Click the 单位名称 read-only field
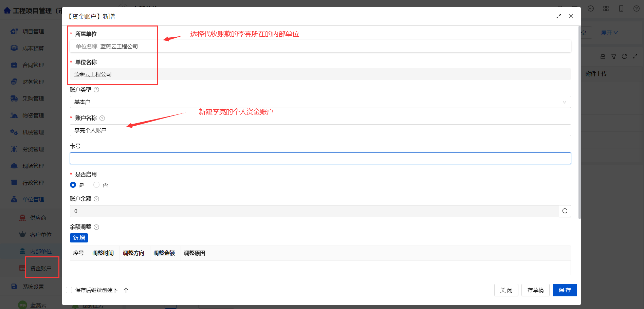Image resolution: width=644 pixels, height=309 pixels. click(x=320, y=74)
